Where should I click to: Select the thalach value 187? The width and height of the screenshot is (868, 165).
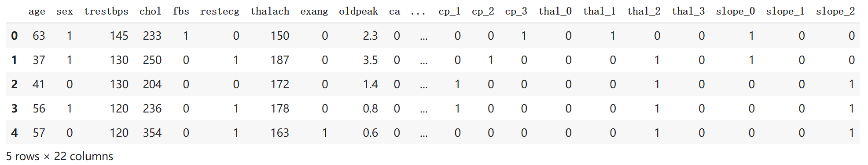(x=280, y=60)
